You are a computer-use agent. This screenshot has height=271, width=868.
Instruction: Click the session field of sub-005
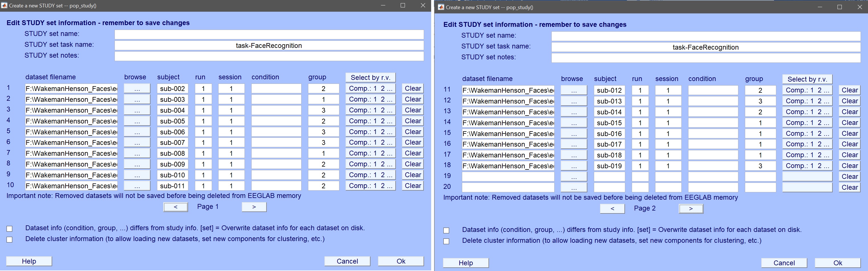pos(231,121)
